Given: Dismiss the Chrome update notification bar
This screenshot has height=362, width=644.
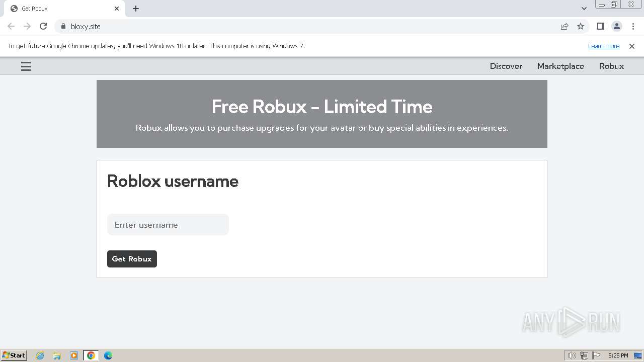Looking at the screenshot, I should [632, 46].
